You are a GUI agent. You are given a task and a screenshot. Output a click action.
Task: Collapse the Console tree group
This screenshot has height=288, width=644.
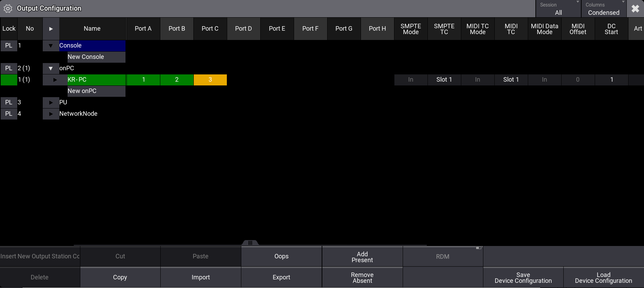pyautogui.click(x=51, y=45)
